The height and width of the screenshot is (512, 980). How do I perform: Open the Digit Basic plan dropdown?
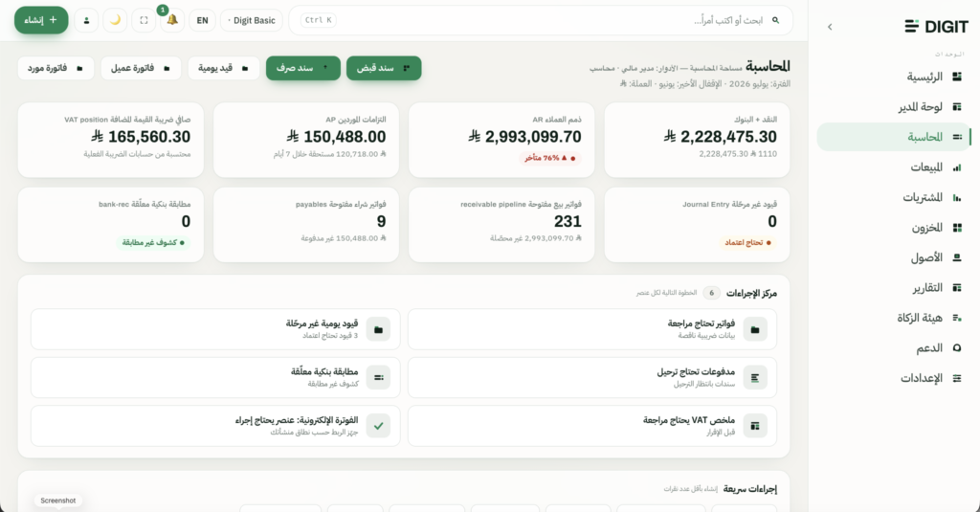tap(252, 20)
